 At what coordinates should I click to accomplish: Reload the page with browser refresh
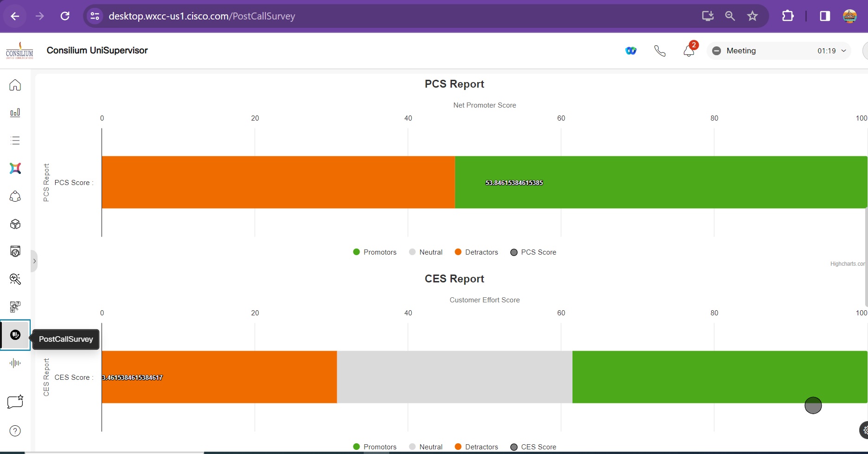[65, 16]
